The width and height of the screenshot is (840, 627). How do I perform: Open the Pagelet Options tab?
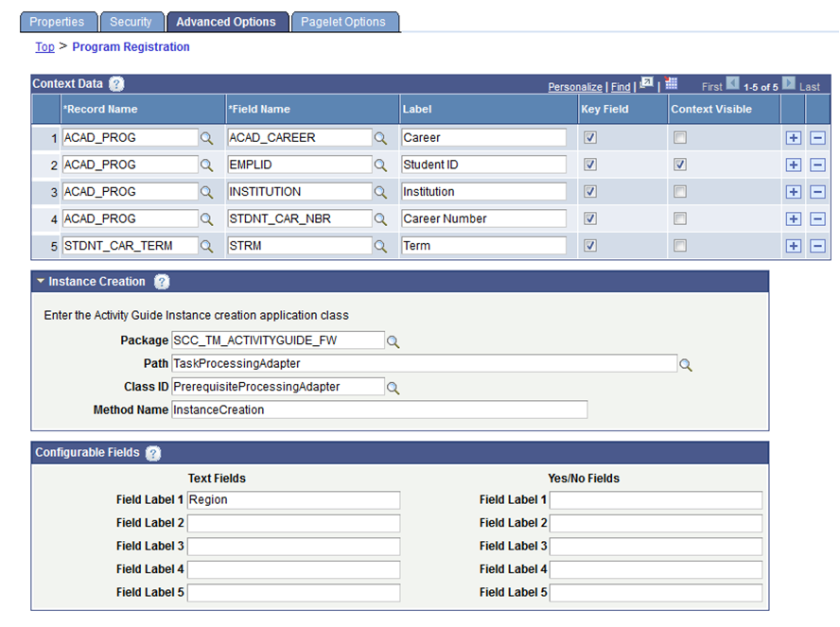click(x=344, y=21)
